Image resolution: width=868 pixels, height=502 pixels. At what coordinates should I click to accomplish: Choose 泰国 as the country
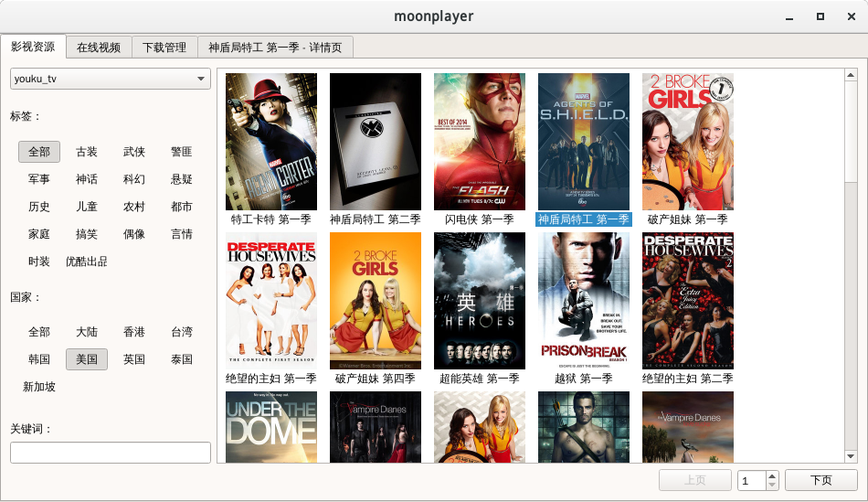(182, 359)
